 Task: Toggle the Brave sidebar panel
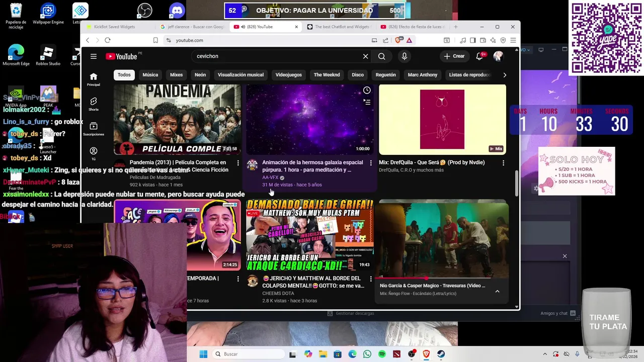pos(472,40)
